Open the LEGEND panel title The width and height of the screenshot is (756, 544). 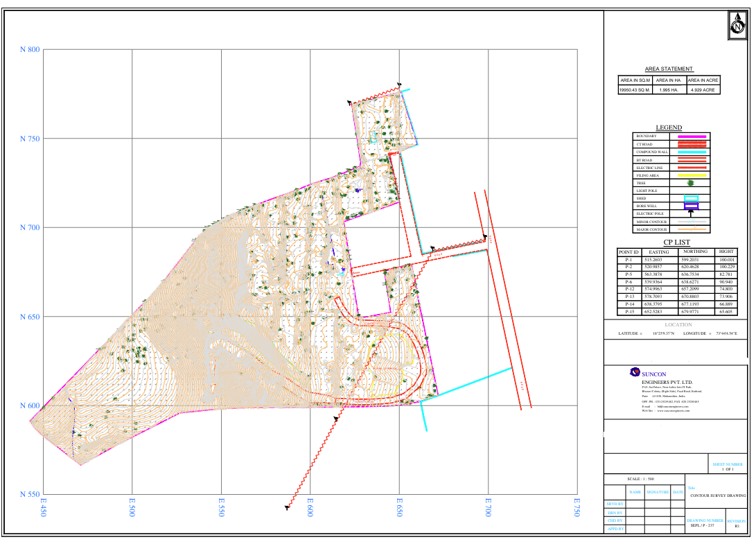click(x=669, y=128)
